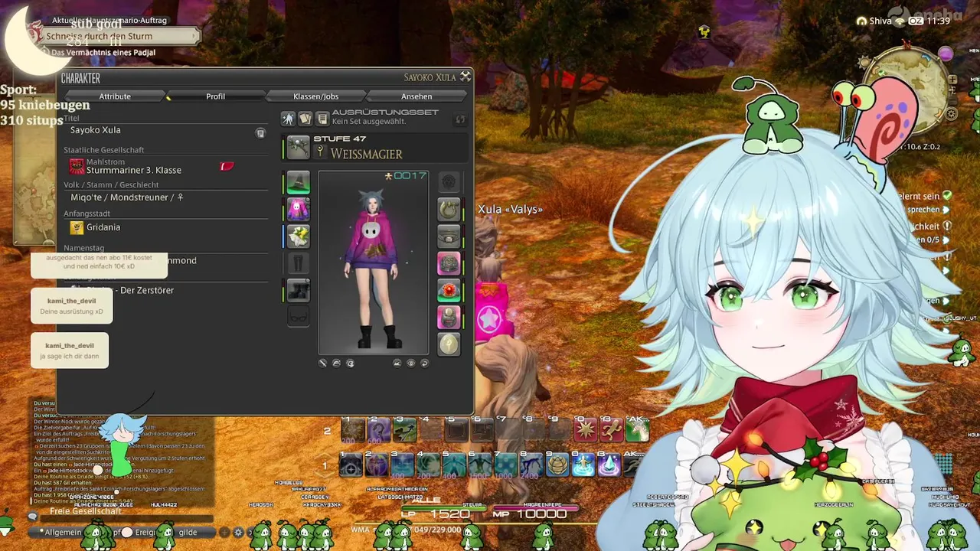Use hotbar 2 slot 3 green action

tap(405, 430)
